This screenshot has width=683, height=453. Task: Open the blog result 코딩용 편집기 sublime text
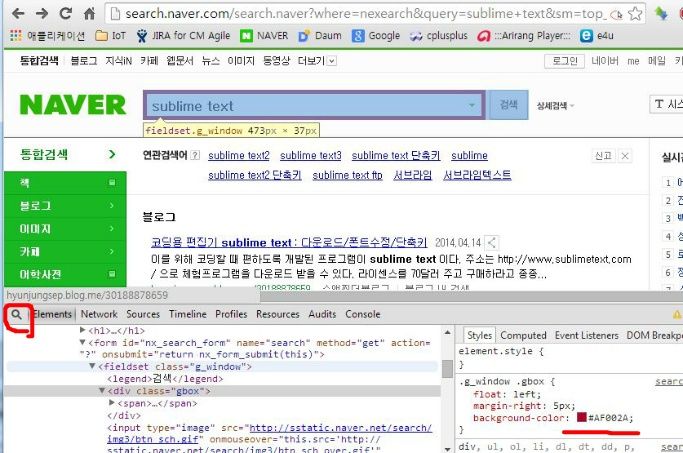coord(289,243)
